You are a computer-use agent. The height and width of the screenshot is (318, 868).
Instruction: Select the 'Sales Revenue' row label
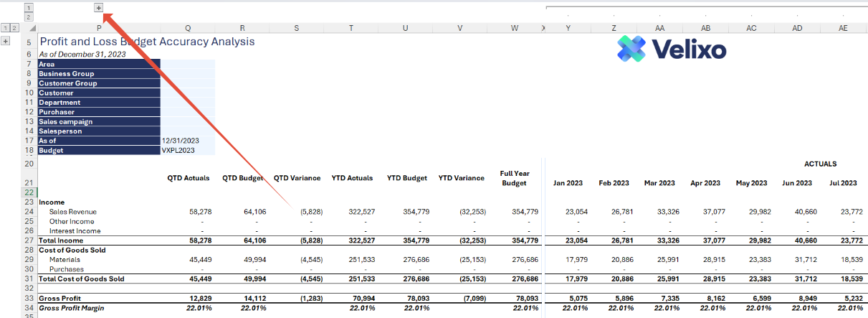(x=72, y=212)
